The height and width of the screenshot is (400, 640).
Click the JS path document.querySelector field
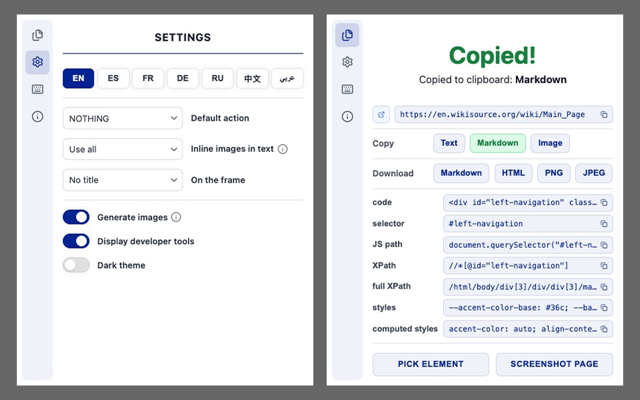pos(528,245)
